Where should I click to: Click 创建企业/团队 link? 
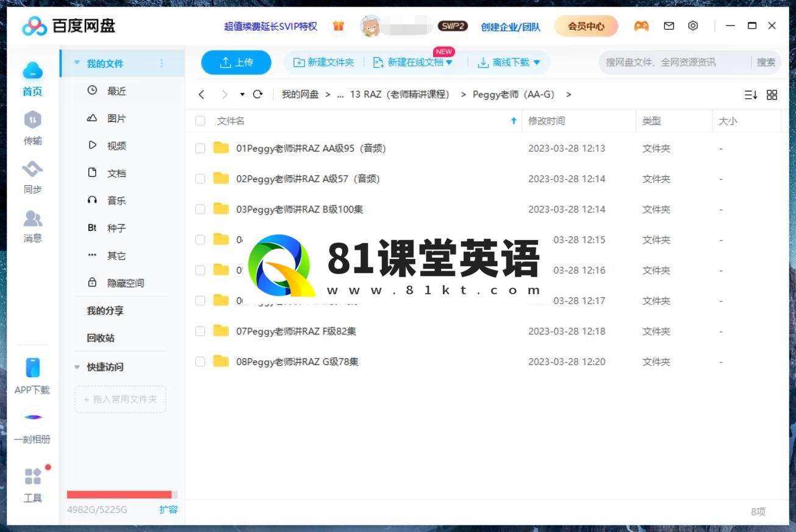(x=511, y=26)
